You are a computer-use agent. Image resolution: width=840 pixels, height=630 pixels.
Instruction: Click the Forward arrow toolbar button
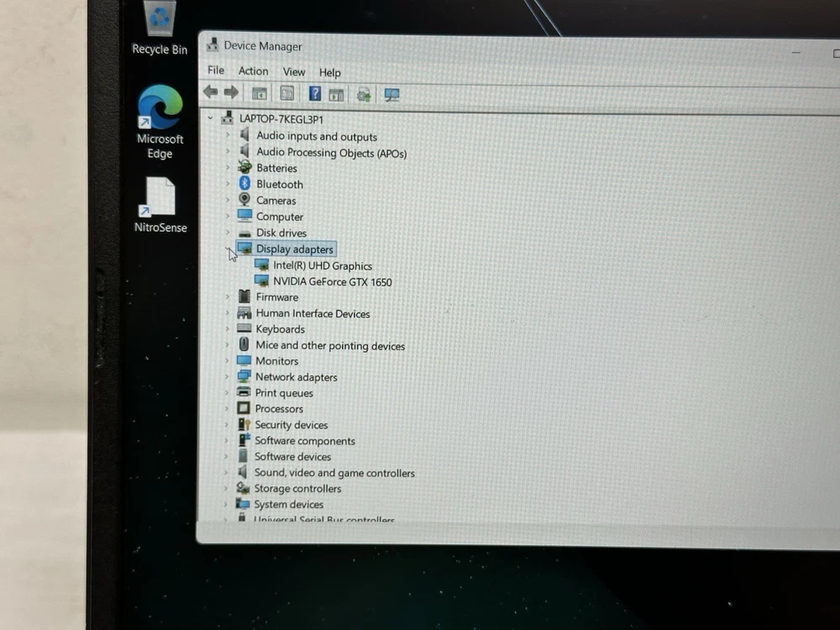pos(231,92)
